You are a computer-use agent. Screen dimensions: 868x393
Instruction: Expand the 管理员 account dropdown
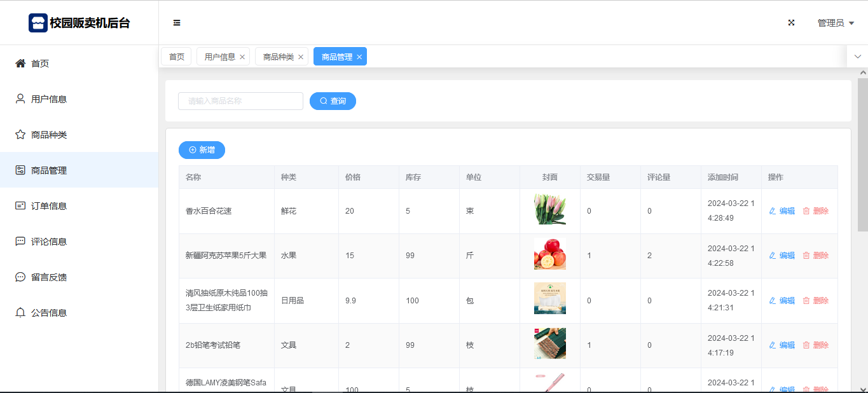coord(836,23)
